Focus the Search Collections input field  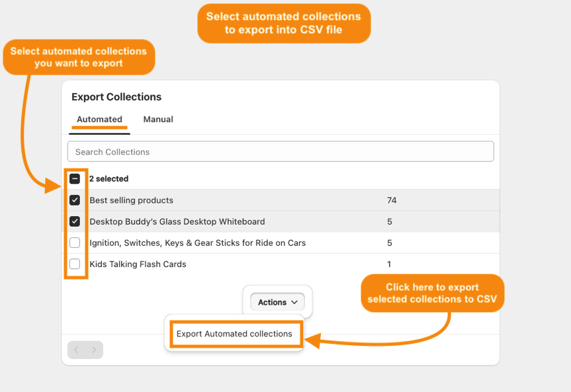[x=281, y=151]
